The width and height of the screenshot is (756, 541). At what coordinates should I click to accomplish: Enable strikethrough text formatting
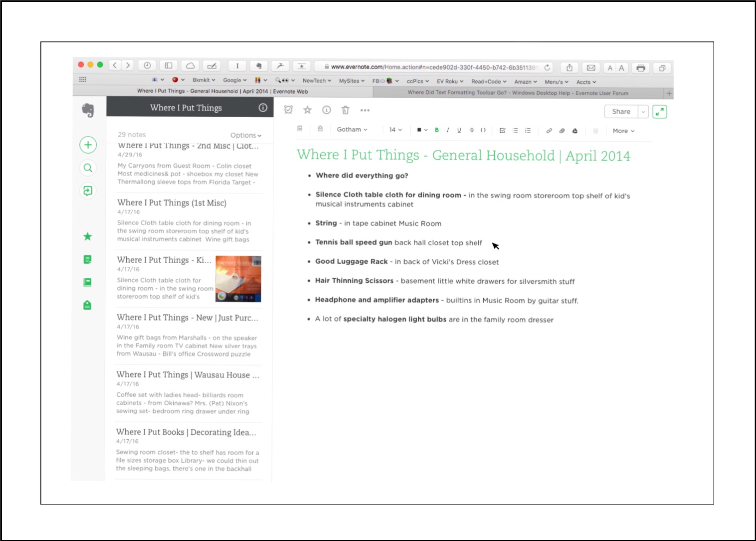coord(471,130)
